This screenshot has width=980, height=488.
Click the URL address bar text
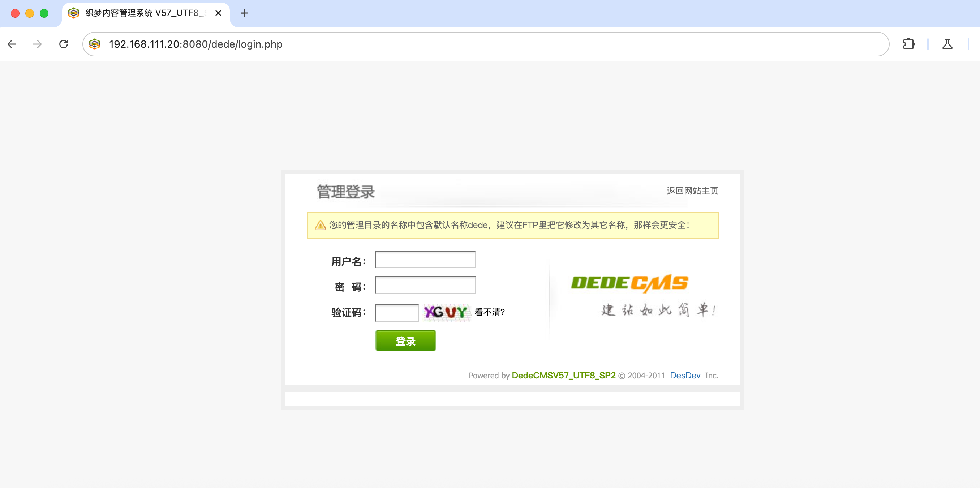[x=195, y=44]
